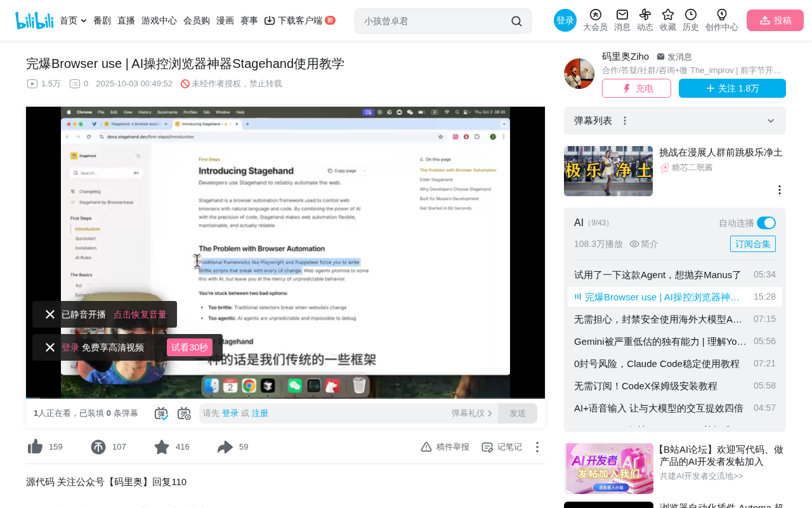Open 游戏中心 in top navigation
812x508 pixels.
pos(159,20)
